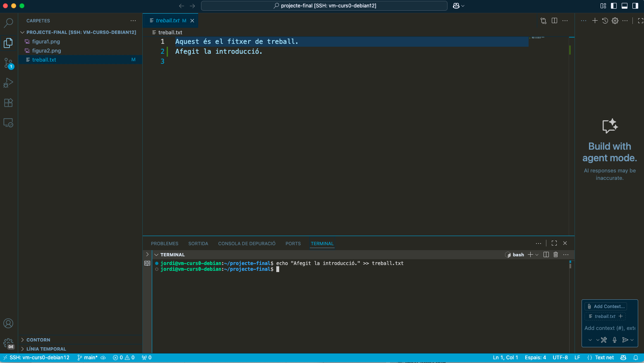Image resolution: width=644 pixels, height=363 pixels.
Task: Maximize the panel size
Action: point(554,244)
